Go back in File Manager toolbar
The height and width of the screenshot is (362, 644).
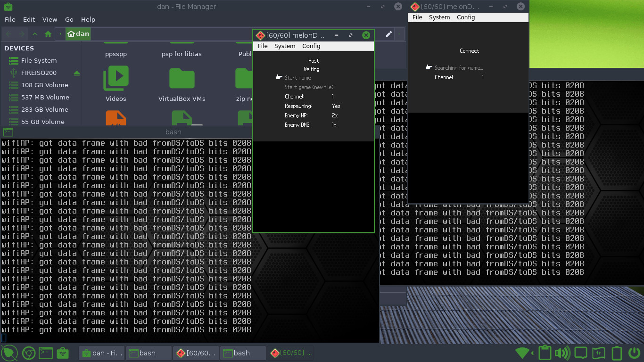(x=9, y=34)
